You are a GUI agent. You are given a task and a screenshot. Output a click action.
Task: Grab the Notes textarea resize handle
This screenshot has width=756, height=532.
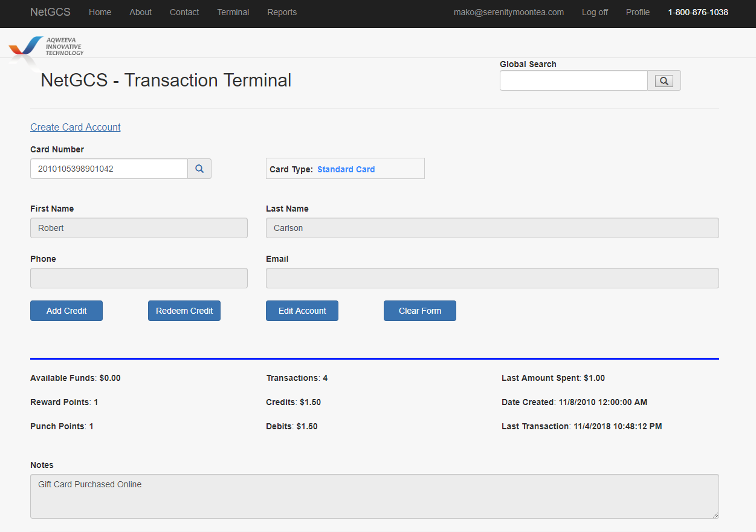716,514
